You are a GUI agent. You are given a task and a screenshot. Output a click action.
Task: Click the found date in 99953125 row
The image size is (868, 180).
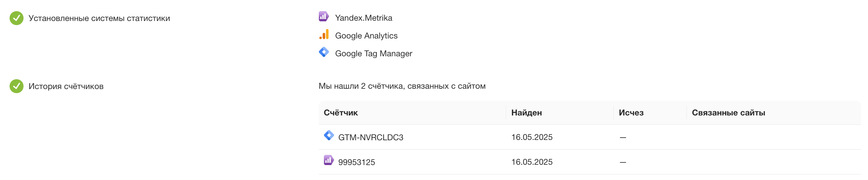(x=532, y=162)
